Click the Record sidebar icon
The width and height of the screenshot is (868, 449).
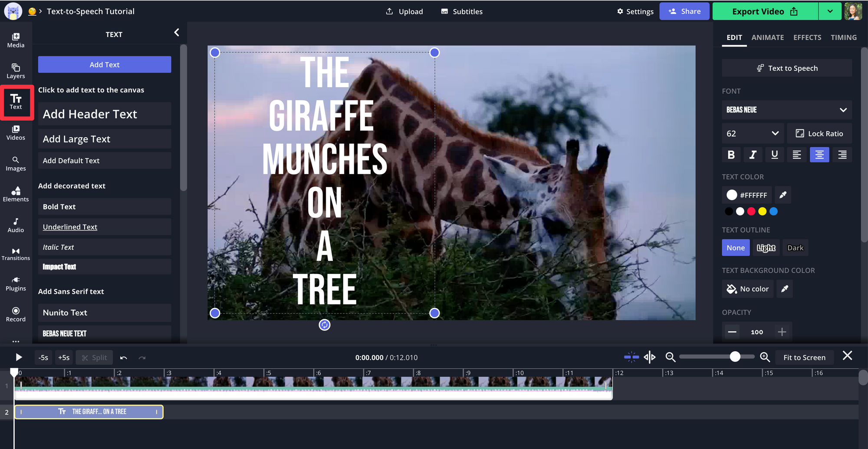pyautogui.click(x=16, y=314)
